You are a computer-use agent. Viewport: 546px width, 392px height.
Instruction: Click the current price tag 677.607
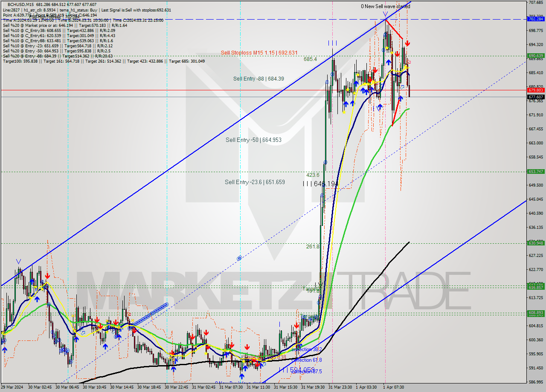click(x=536, y=97)
